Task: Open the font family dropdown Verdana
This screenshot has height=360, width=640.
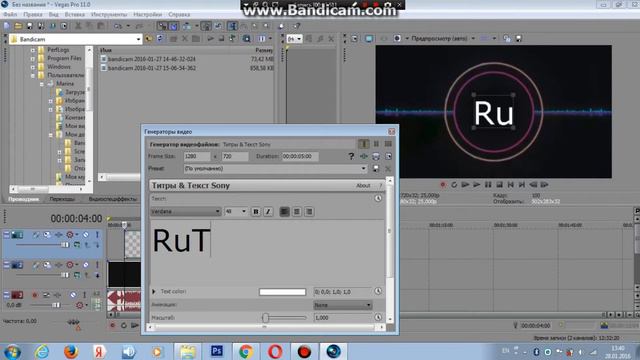Action: coord(186,211)
